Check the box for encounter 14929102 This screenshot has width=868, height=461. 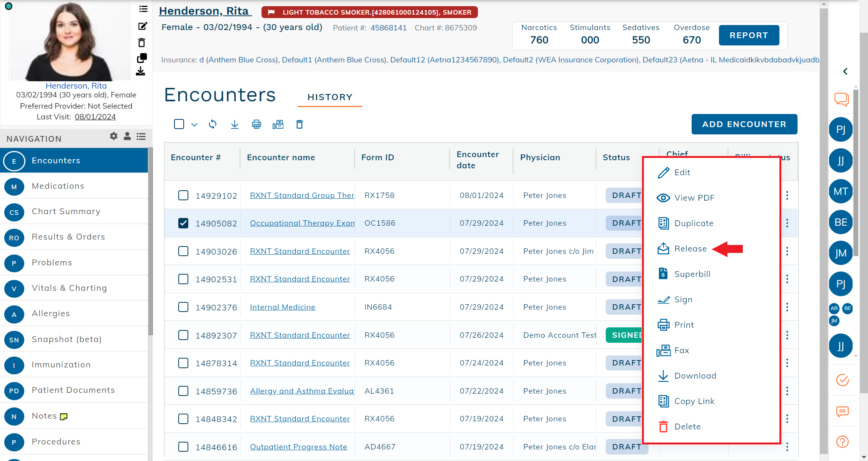tap(183, 195)
